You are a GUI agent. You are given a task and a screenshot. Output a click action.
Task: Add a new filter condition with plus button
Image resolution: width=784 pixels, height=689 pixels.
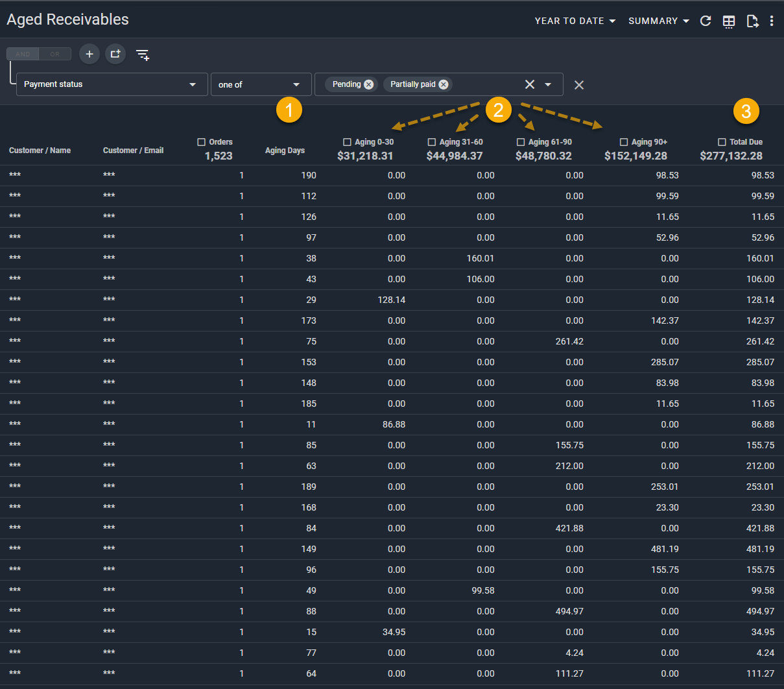89,54
